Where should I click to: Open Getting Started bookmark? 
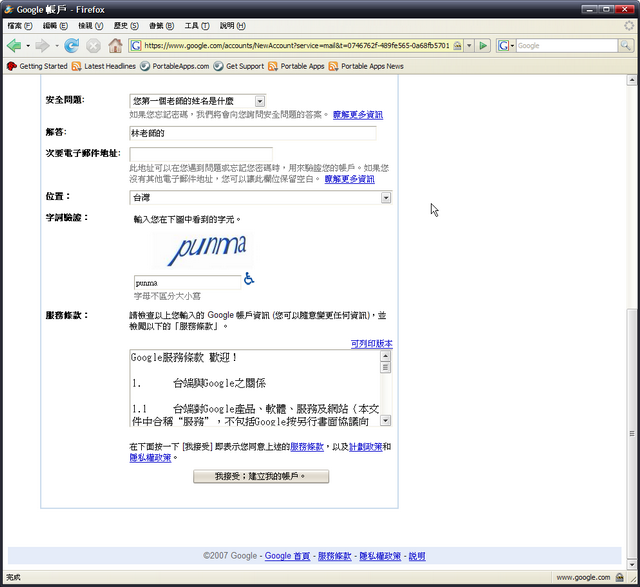click(37, 66)
